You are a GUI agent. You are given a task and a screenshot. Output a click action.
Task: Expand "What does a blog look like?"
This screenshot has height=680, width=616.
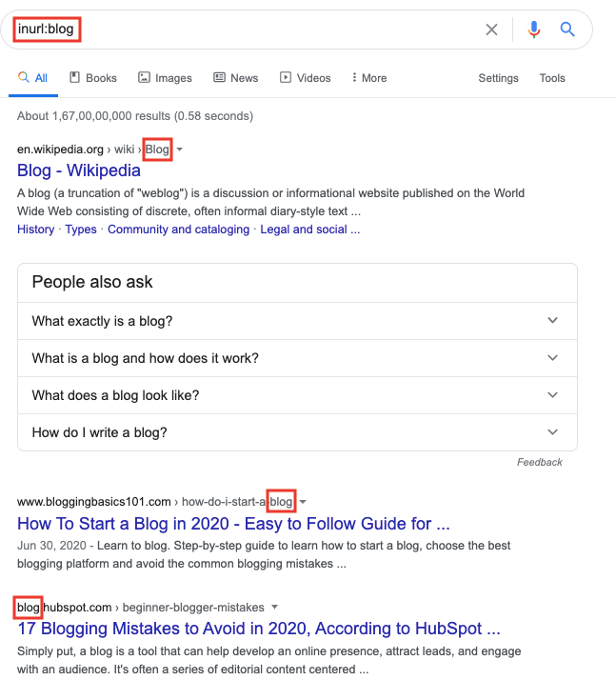pyautogui.click(x=297, y=395)
